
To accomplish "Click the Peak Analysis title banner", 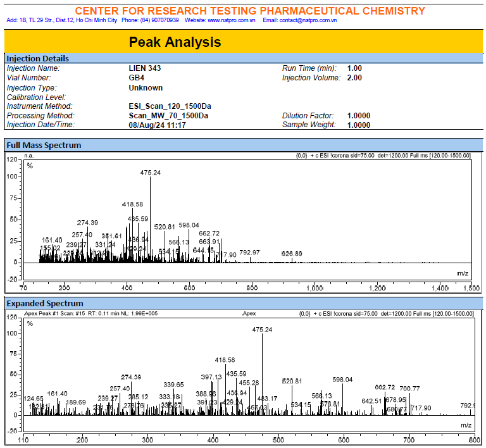I will coord(175,42).
